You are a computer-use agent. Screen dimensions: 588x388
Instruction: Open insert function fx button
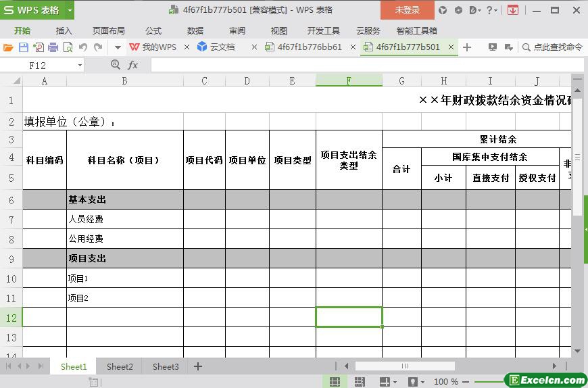(132, 65)
